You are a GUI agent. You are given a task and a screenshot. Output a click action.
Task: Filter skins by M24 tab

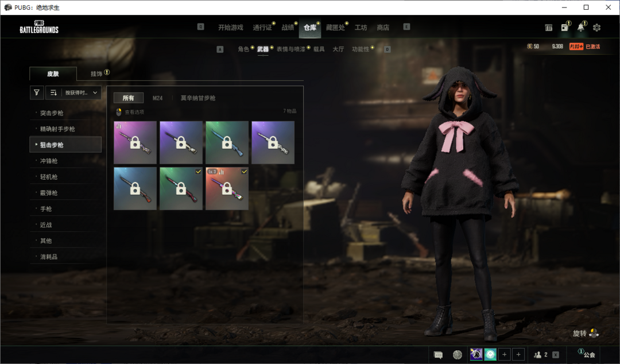157,98
